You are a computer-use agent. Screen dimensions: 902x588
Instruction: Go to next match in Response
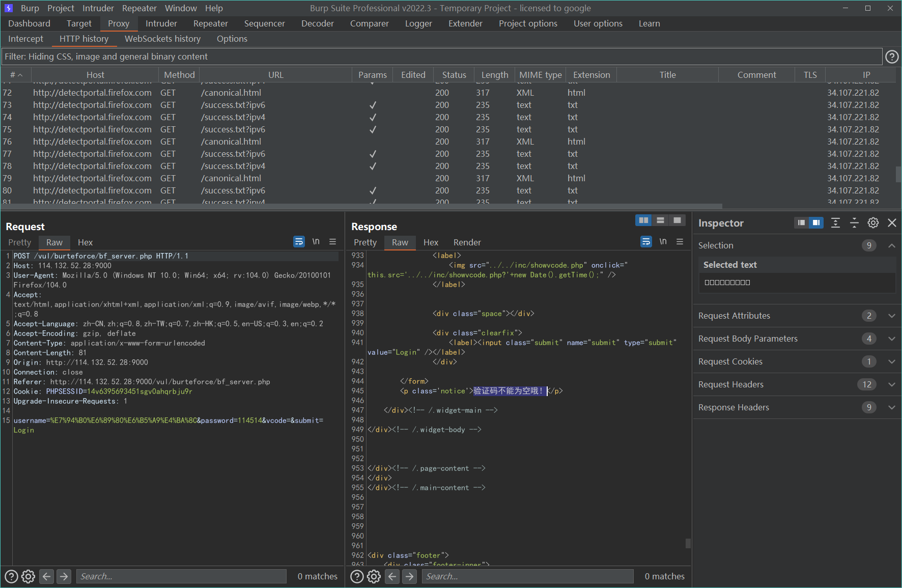click(409, 576)
